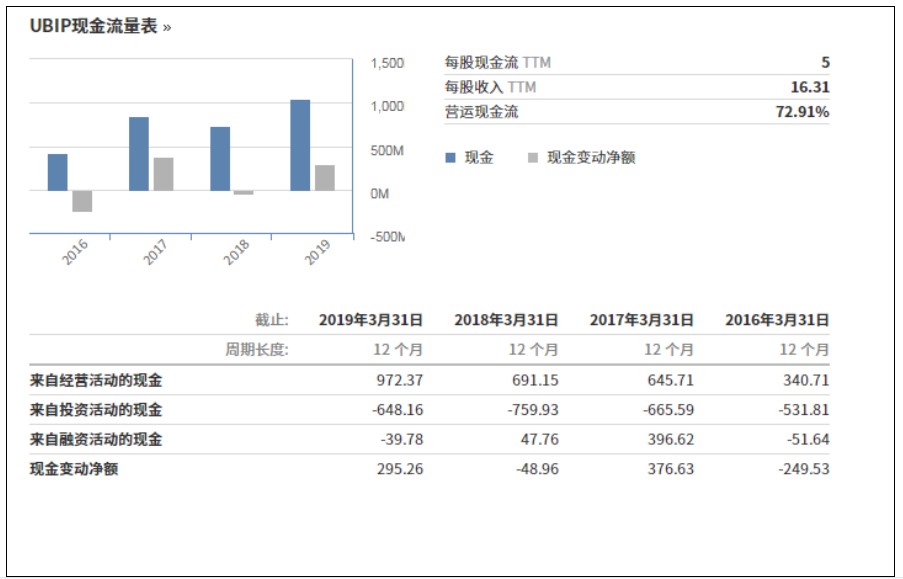Select the 2019 blue cash bar
Viewport: 903px width, 579px height.
pyautogui.click(x=300, y=145)
